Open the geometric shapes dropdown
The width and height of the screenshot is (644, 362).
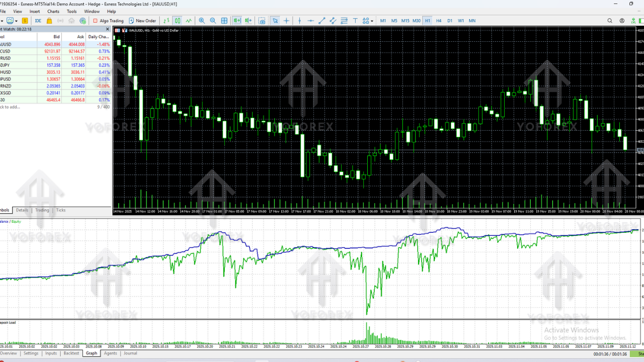[x=372, y=21]
